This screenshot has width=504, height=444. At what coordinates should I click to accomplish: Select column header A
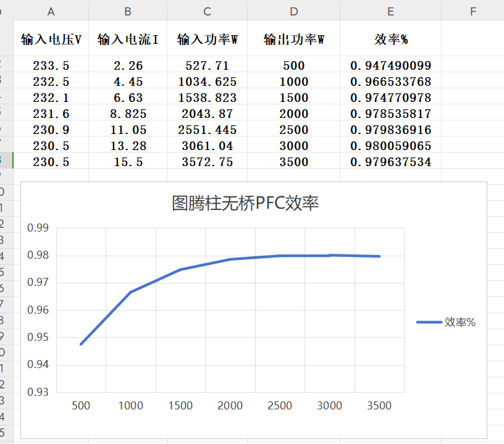[50, 10]
